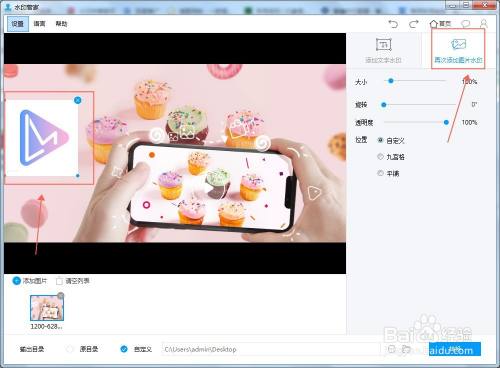Click the folder browse icon beside output path

[406, 349]
